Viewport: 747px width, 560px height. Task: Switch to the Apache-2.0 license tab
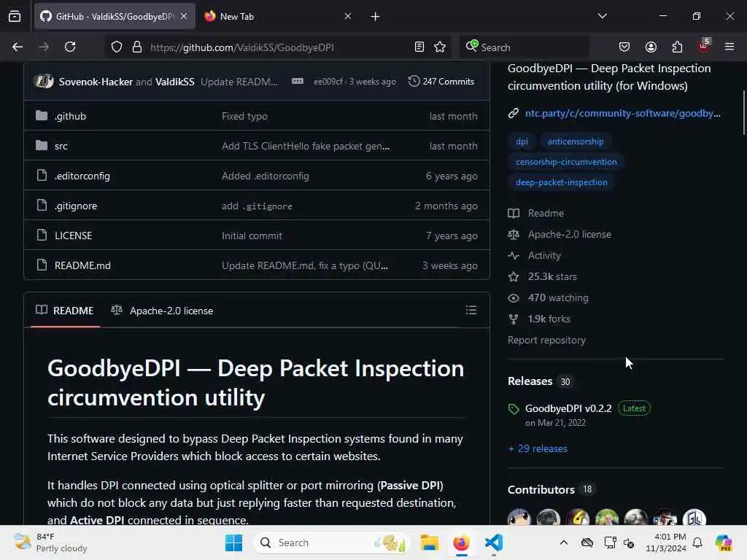coord(162,311)
